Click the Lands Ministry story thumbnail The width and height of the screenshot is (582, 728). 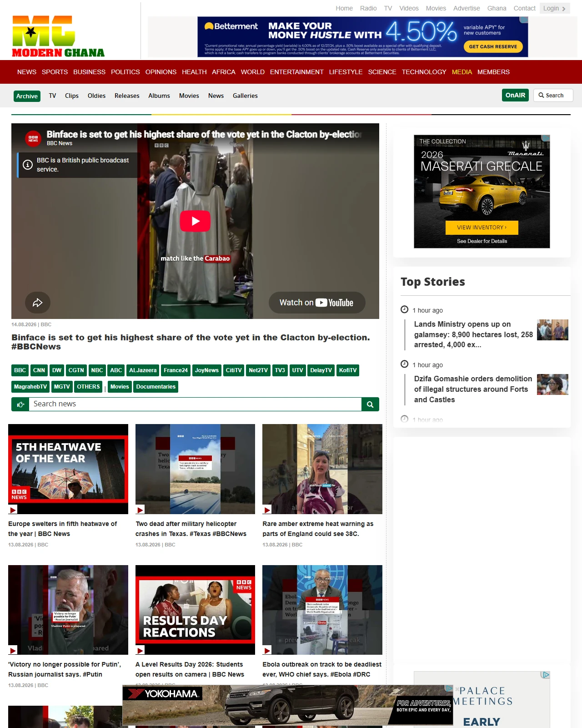[552, 330]
